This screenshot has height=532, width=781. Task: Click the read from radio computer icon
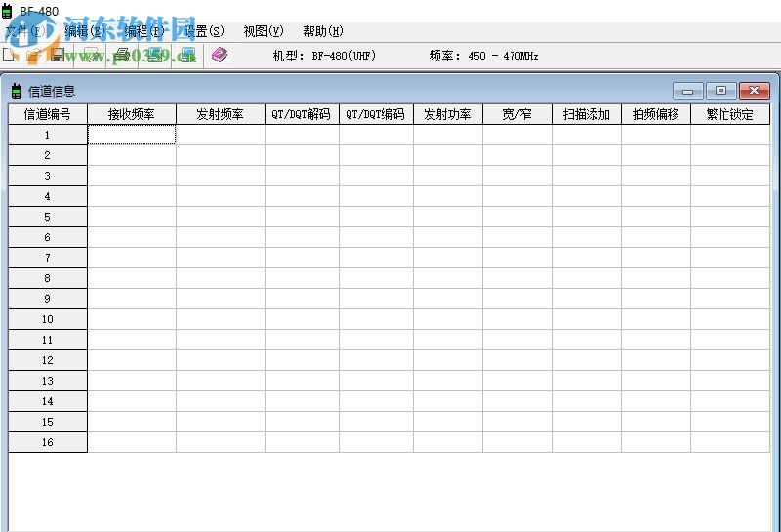click(x=155, y=55)
